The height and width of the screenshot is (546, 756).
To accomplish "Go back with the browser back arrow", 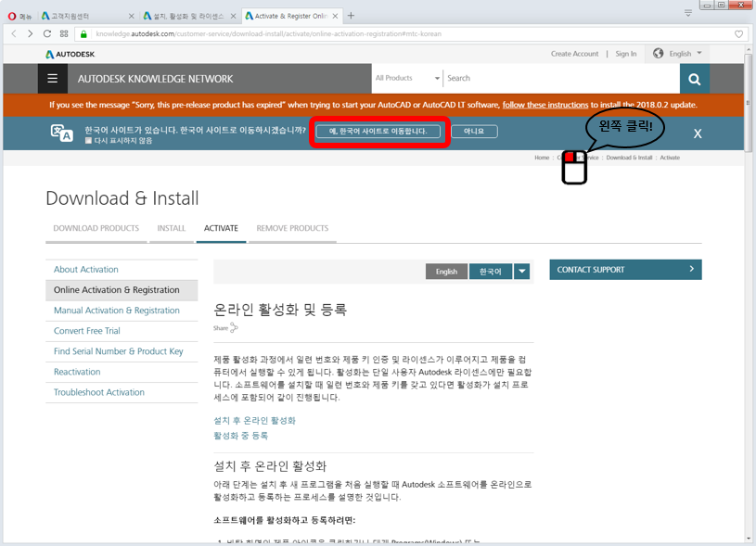I will pos(14,33).
